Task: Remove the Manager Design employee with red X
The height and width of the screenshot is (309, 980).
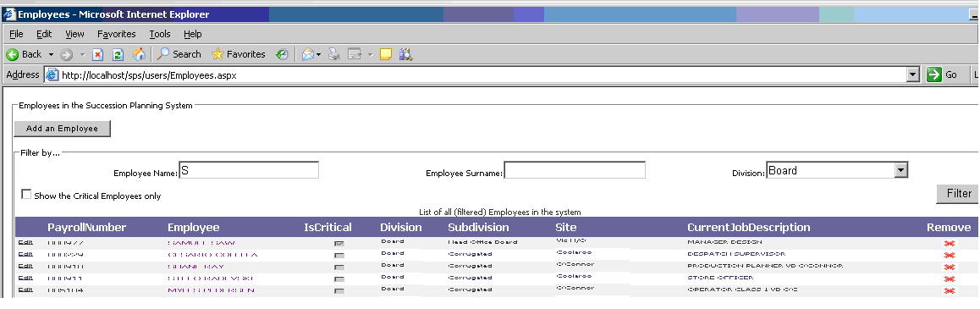Action: pos(950,243)
